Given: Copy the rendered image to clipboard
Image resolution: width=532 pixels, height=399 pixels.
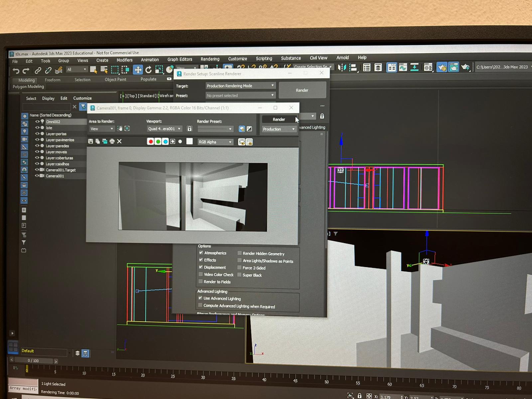Looking at the screenshot, I should pos(98,141).
